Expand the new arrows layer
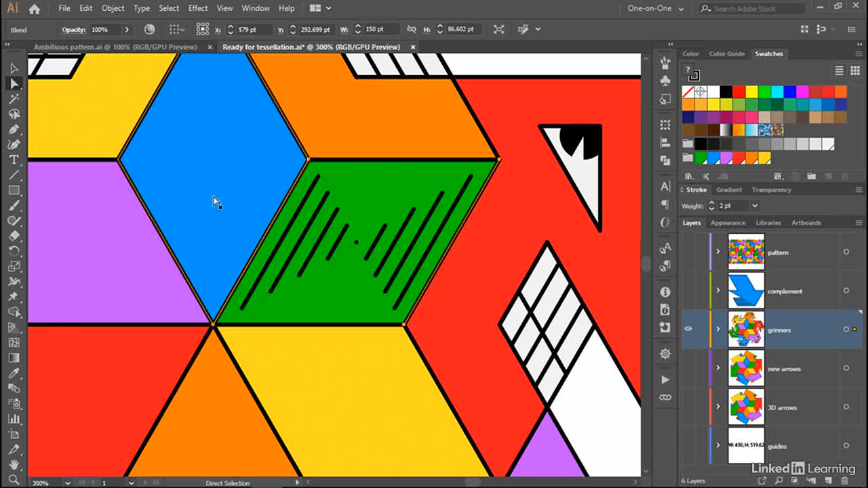This screenshot has height=488, width=868. pos(718,368)
